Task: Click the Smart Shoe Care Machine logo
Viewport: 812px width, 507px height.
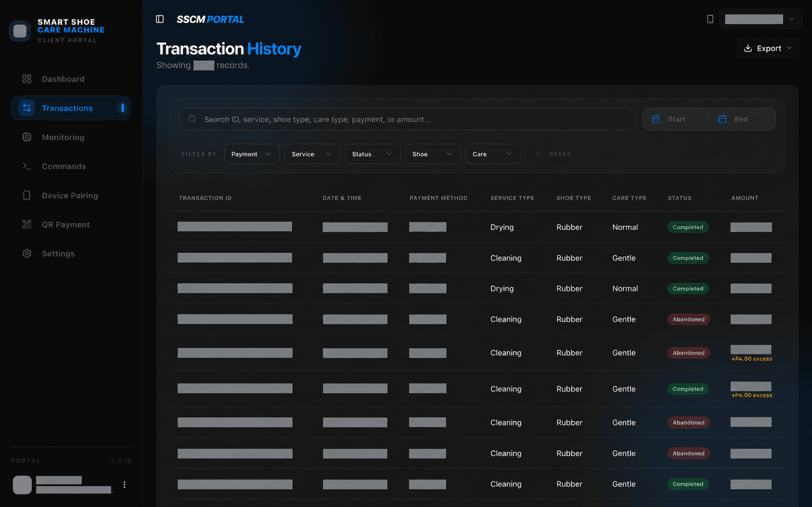Action: click(20, 31)
